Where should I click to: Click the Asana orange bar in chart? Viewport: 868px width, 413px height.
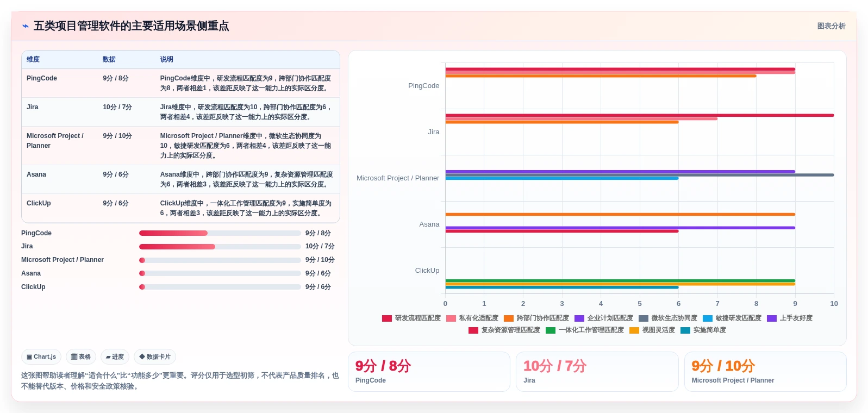[620, 214]
